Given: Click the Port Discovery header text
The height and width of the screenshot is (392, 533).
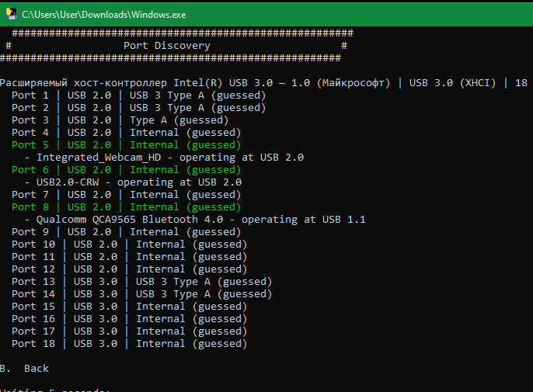Looking at the screenshot, I should coord(166,46).
